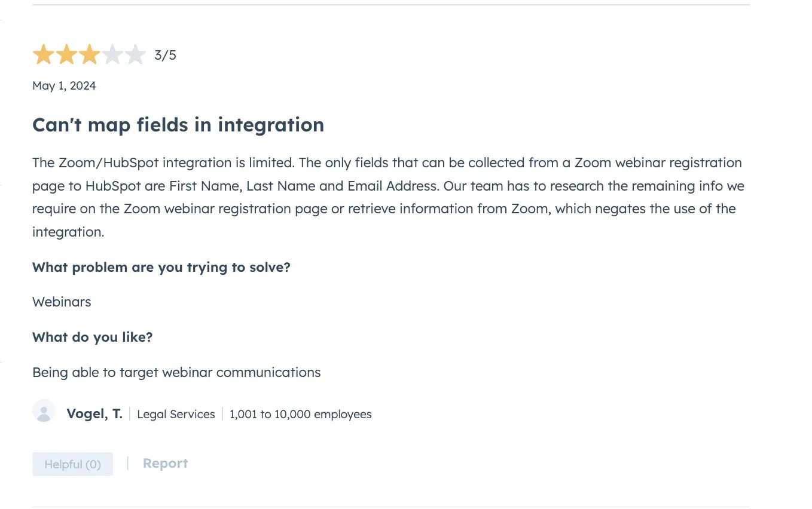
Task: Select the fifth gray star
Action: pyautogui.click(x=135, y=54)
